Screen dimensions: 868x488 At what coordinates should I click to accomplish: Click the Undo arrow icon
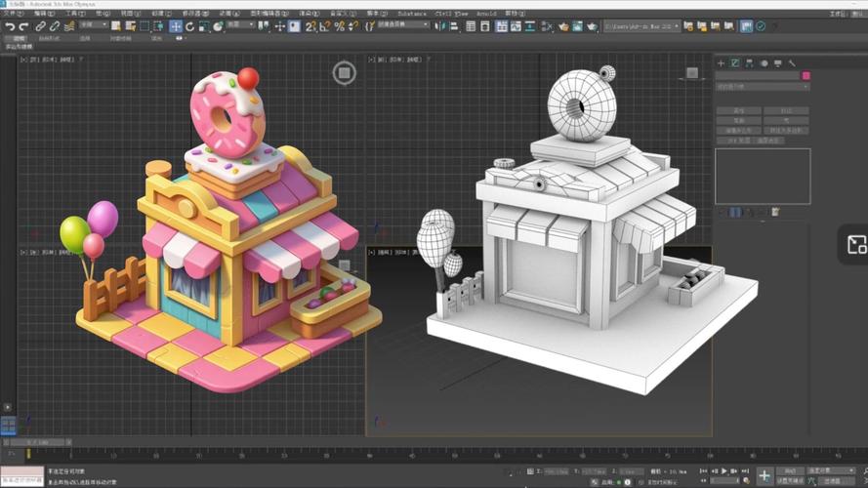[10, 26]
